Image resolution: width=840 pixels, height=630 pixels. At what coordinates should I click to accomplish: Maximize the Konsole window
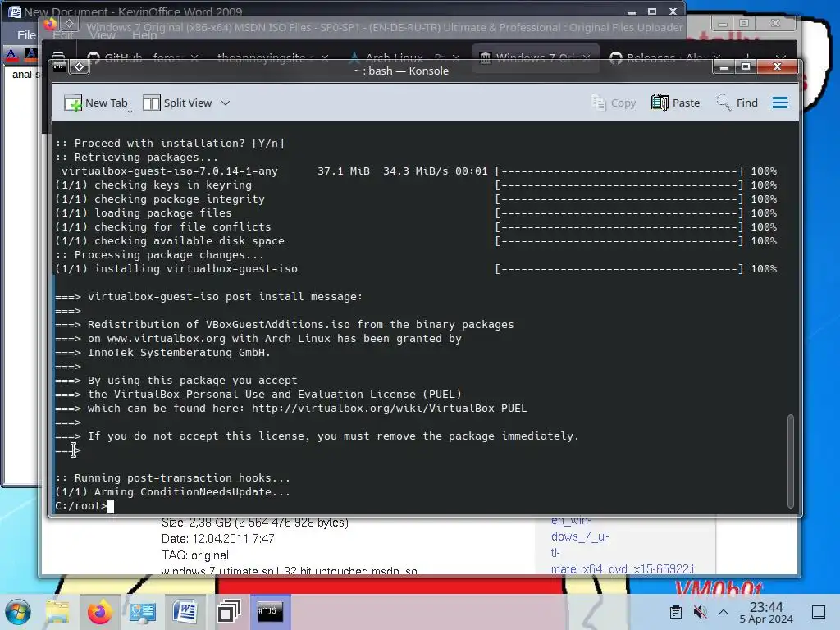[745, 67]
